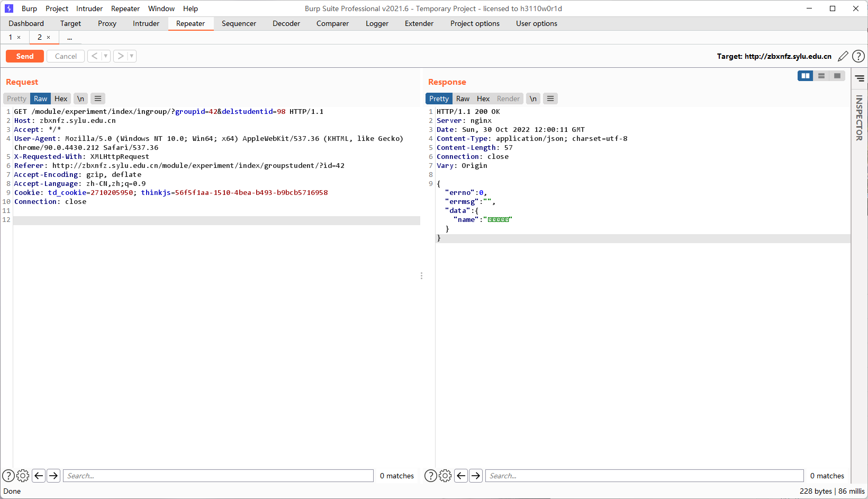Toggle response non-printable characters \n button

(x=533, y=99)
